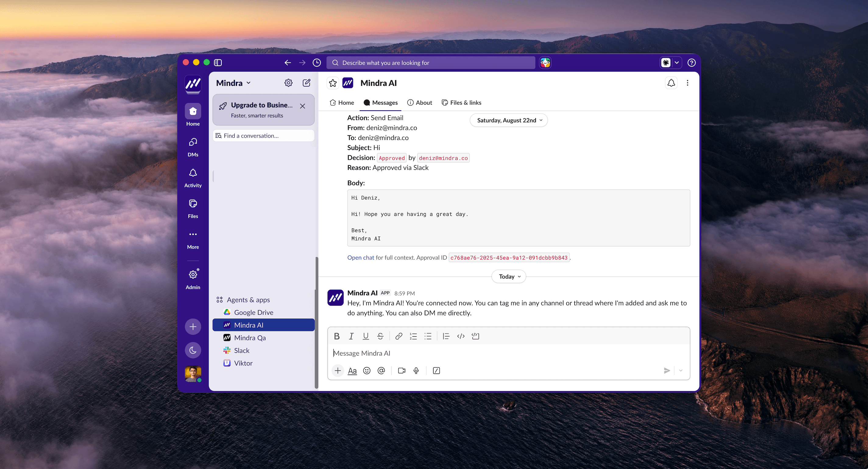The image size is (868, 469).
Task: Open Files in the left rail
Action: click(193, 209)
